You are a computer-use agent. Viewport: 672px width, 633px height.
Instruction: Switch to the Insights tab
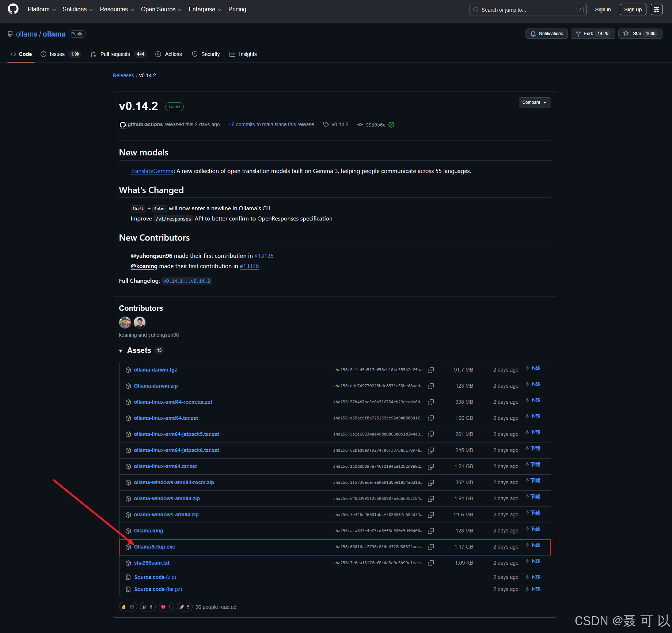243,54
